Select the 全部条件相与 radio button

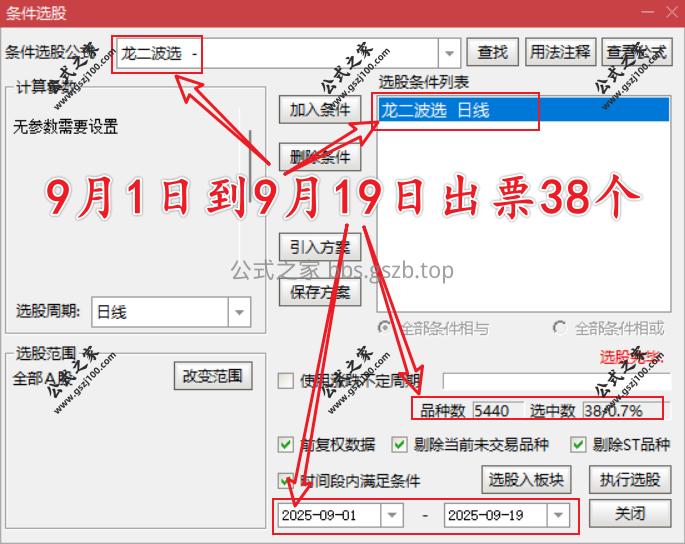tap(384, 327)
